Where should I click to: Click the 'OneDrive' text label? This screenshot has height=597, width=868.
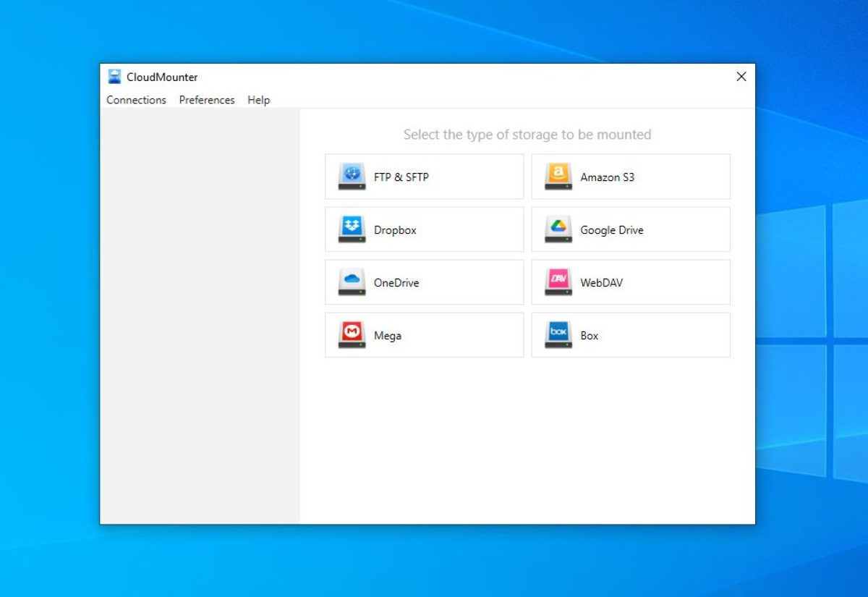(x=396, y=283)
